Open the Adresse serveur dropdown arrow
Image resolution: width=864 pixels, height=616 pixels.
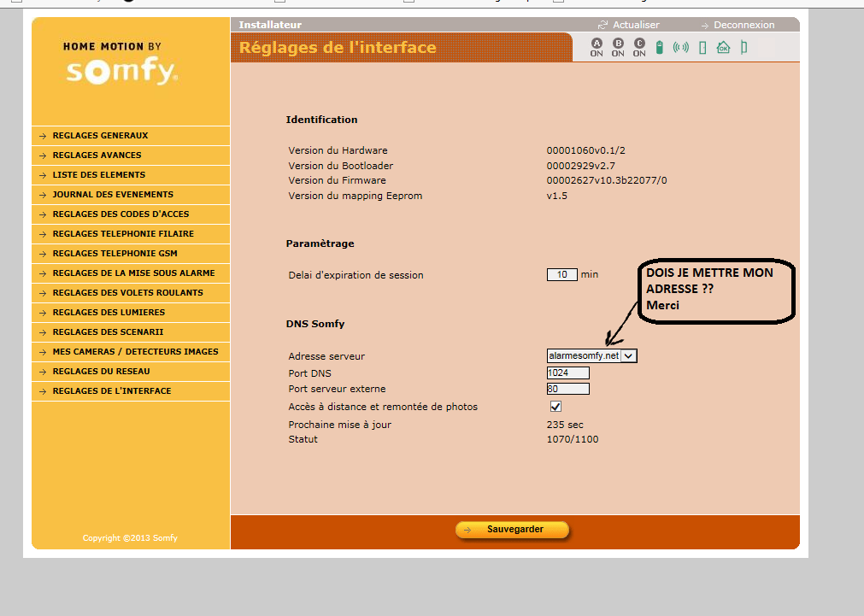point(629,355)
